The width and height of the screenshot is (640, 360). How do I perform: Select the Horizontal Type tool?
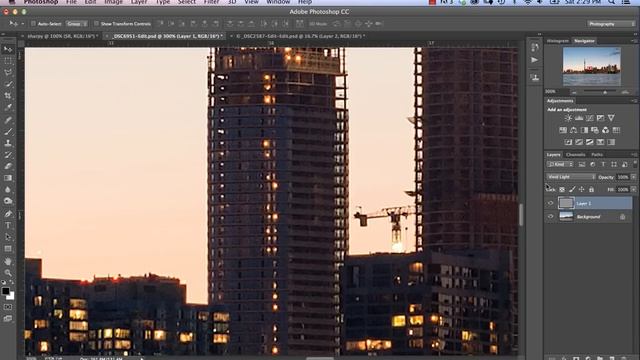[x=8, y=225]
